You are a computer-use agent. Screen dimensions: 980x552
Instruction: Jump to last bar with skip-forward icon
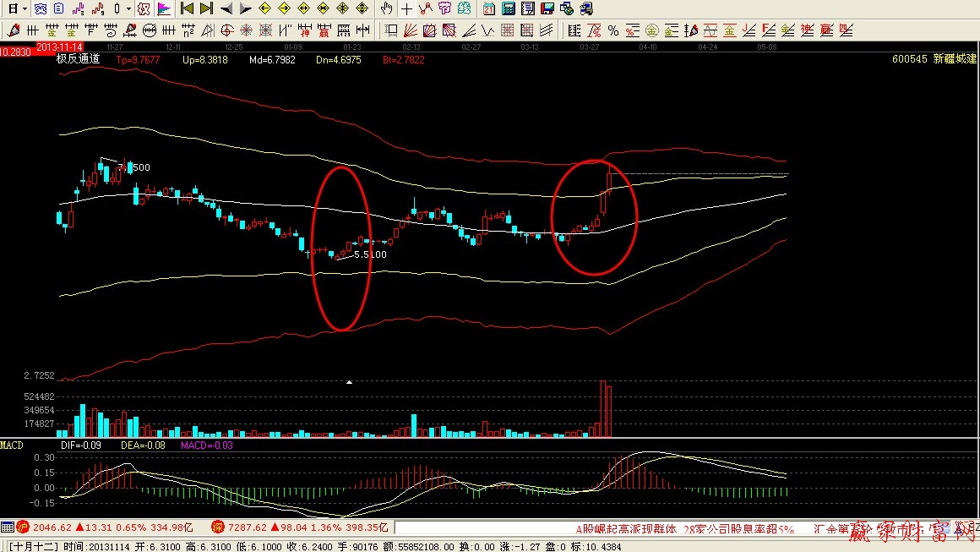(x=206, y=9)
